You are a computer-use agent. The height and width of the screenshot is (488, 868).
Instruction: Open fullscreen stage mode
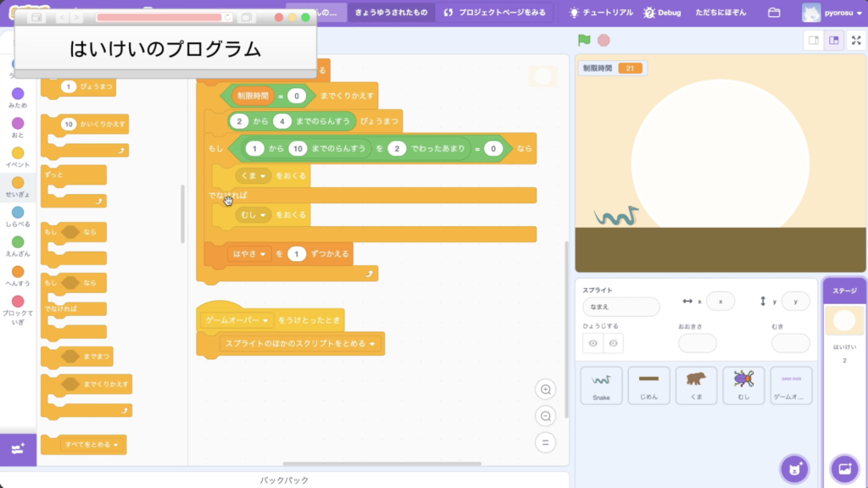(856, 40)
